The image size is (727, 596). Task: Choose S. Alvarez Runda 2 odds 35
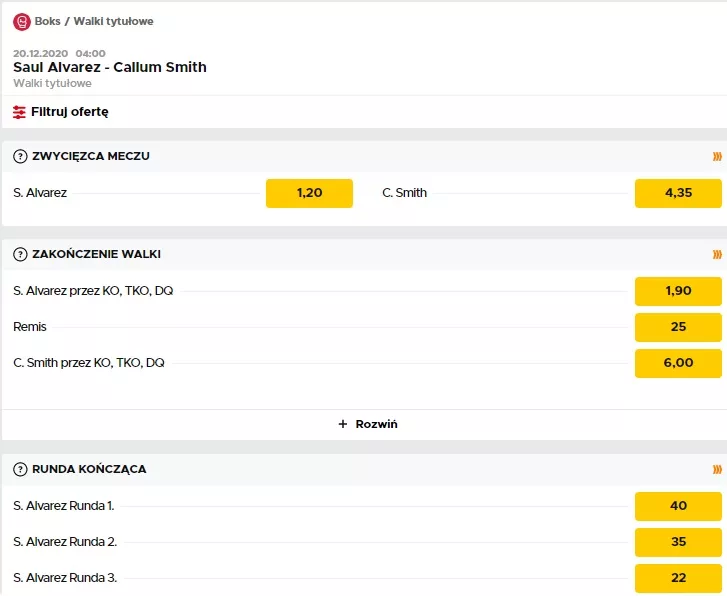(x=677, y=542)
